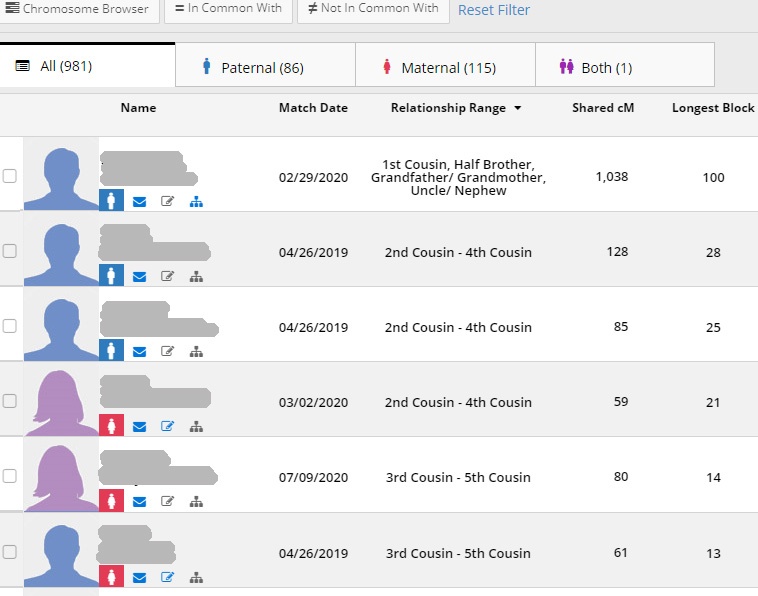Viewport: 758px width, 596px height.
Task: Open the family tree icon for the 80 cM match
Action: pyautogui.click(x=196, y=501)
